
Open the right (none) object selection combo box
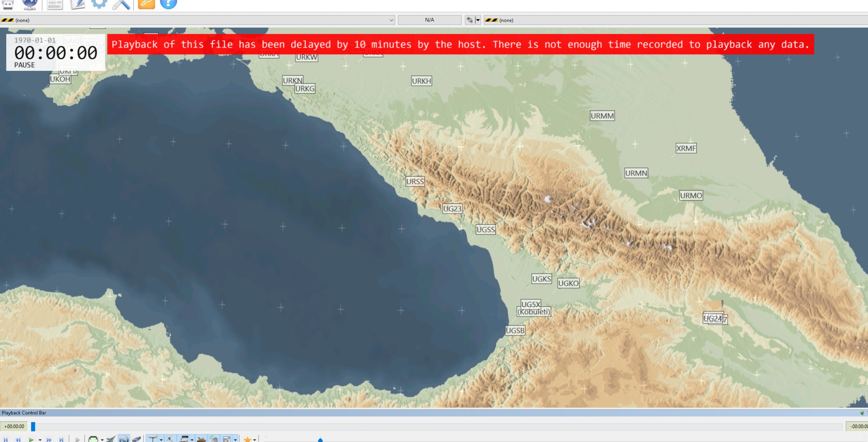pyautogui.click(x=676, y=20)
